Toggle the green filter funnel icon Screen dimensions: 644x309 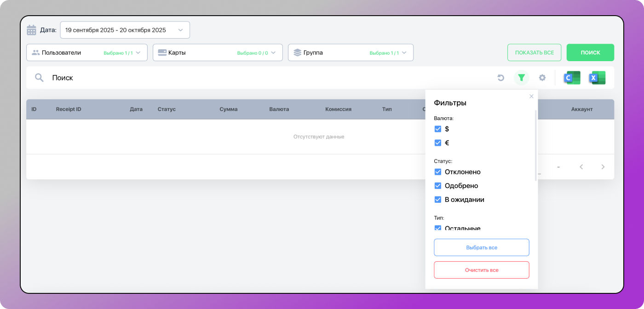(x=521, y=78)
